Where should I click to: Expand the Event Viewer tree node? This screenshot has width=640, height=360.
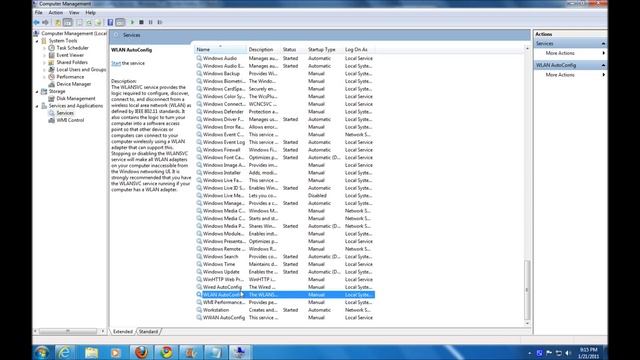tap(44, 56)
